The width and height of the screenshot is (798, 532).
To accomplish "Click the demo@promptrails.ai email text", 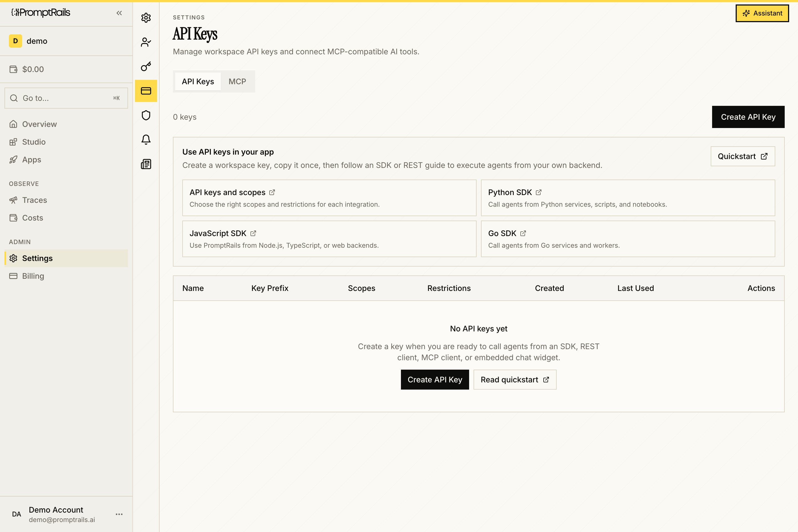I will coord(62,520).
